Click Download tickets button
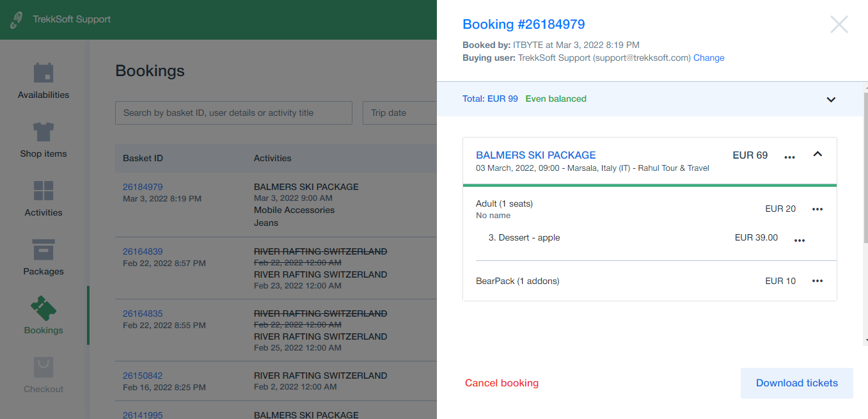This screenshot has width=868, height=419. 797,383
